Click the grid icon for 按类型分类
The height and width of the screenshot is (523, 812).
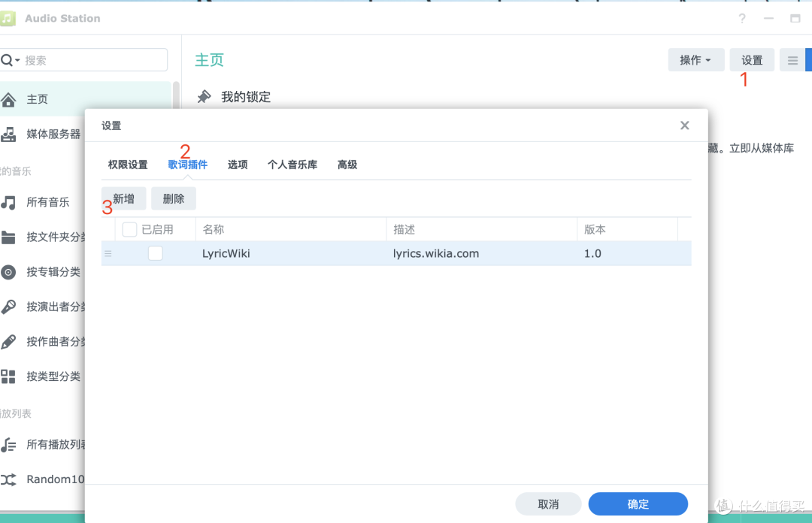(x=8, y=376)
